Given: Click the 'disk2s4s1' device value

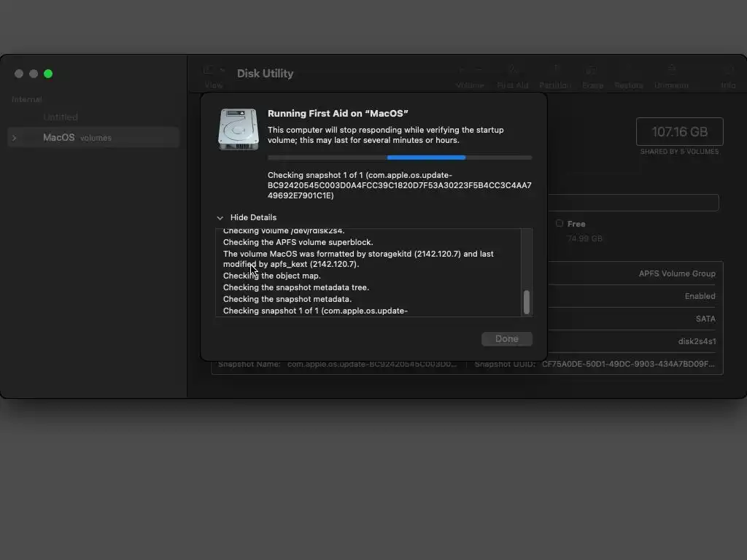Looking at the screenshot, I should tap(697, 341).
